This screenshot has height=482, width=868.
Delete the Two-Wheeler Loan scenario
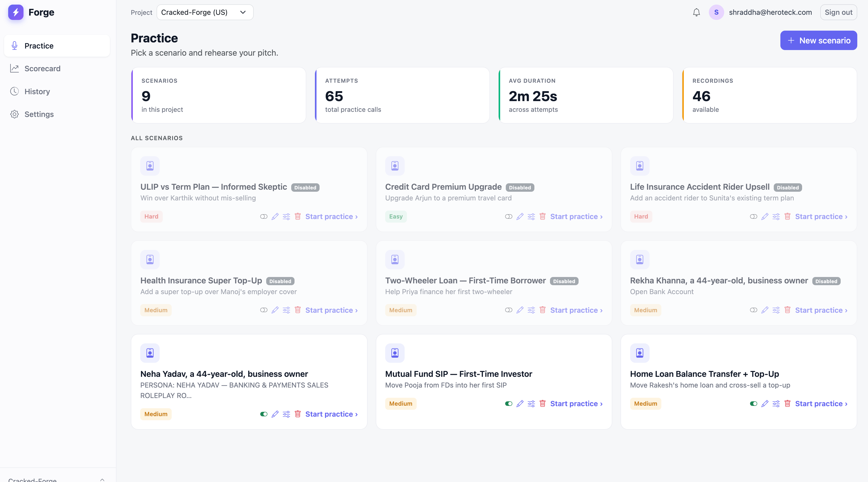(543, 310)
